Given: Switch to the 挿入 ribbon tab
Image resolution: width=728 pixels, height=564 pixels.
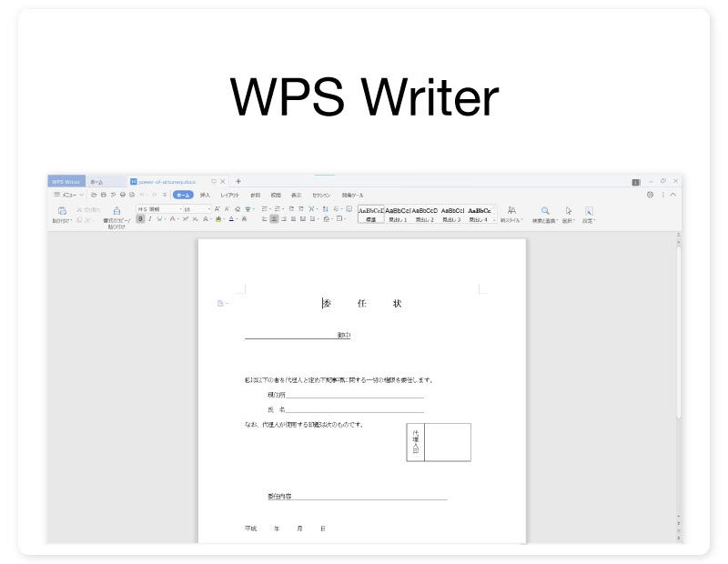Looking at the screenshot, I should (205, 195).
